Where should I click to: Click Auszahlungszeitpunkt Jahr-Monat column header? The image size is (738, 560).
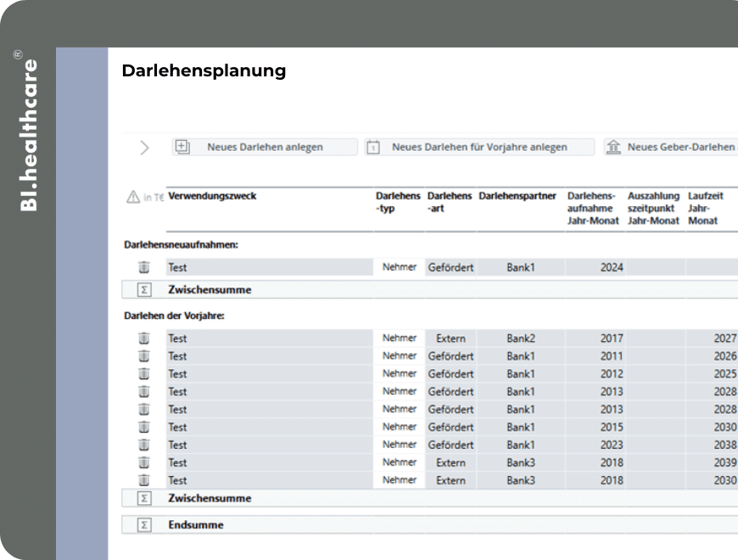(654, 208)
